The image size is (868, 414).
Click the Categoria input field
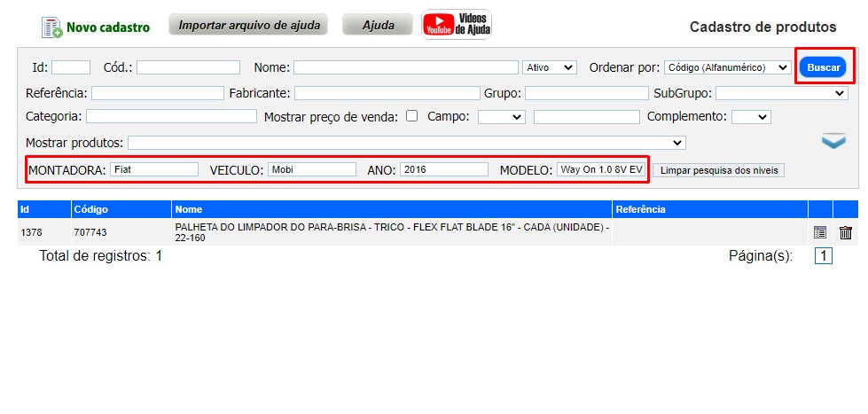point(172,117)
